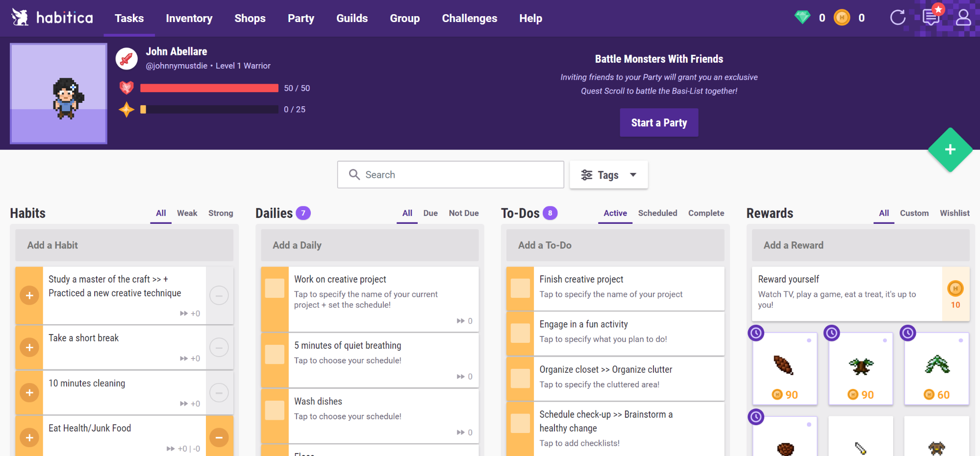This screenshot has width=980, height=456.
Task: Open the Tags filter dropdown
Action: tap(608, 175)
